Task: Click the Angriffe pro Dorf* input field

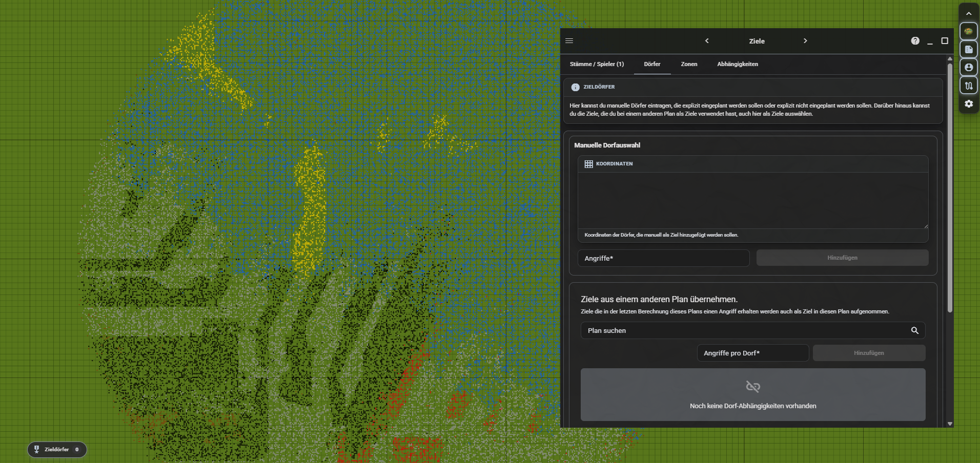Action: click(753, 353)
